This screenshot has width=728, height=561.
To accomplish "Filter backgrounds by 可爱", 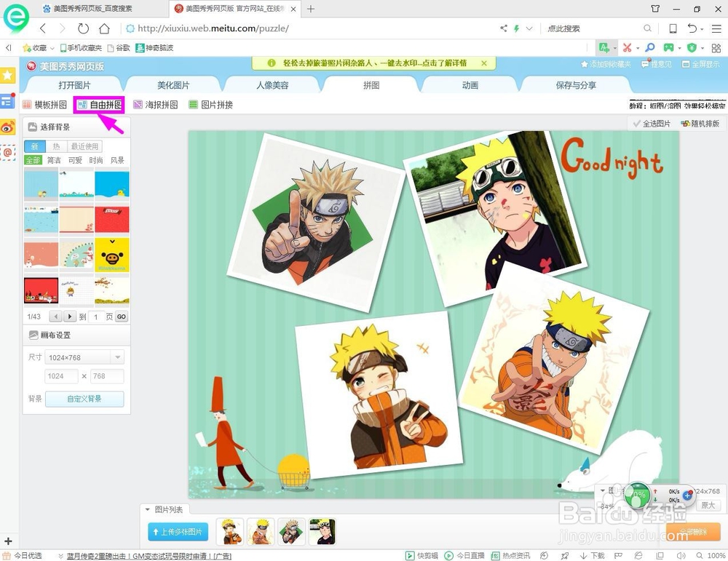I will point(75,160).
